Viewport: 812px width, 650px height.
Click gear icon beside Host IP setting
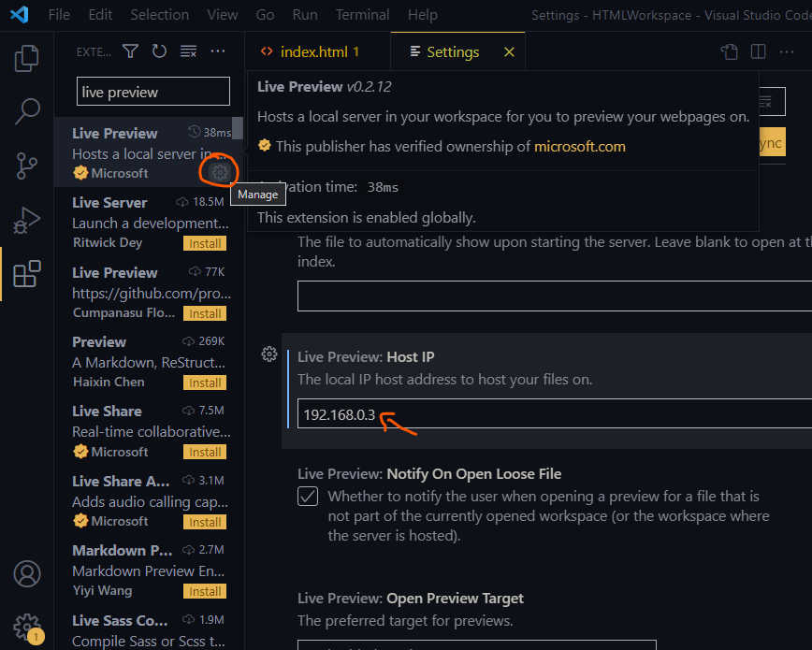[x=269, y=354]
